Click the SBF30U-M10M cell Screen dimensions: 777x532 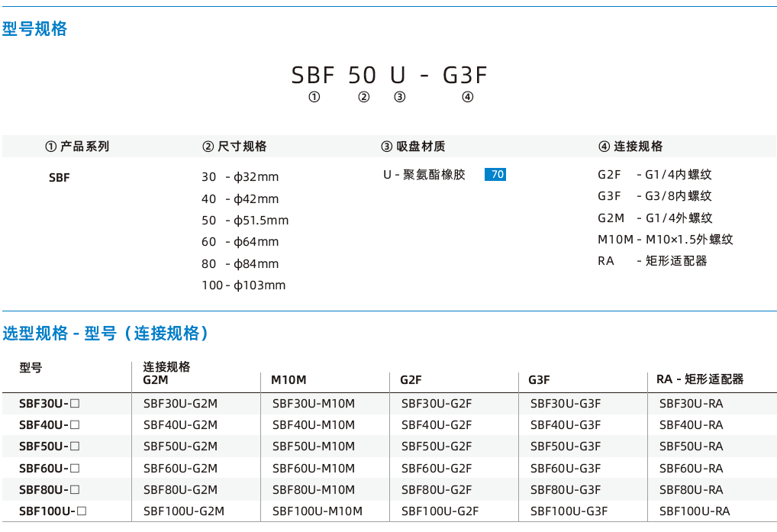[314, 404]
